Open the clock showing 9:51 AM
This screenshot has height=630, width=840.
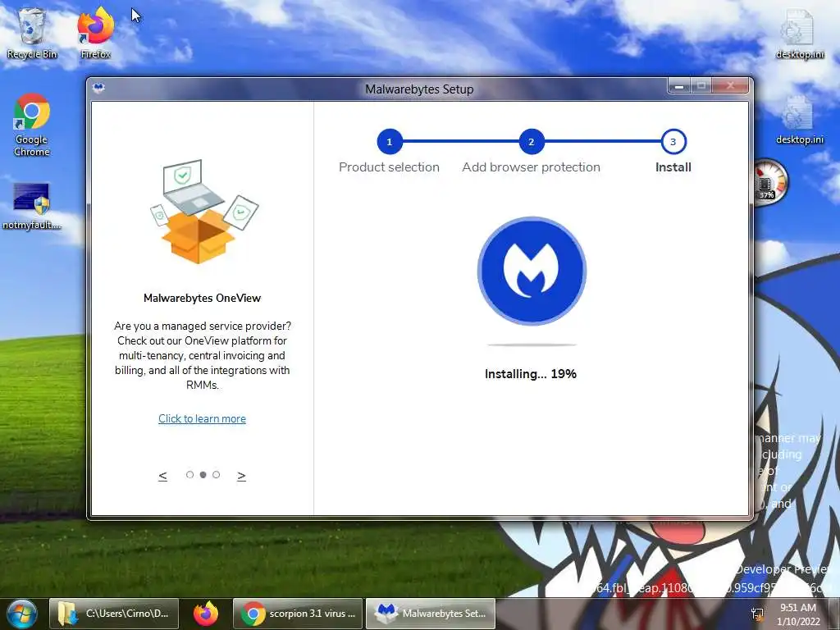798,614
